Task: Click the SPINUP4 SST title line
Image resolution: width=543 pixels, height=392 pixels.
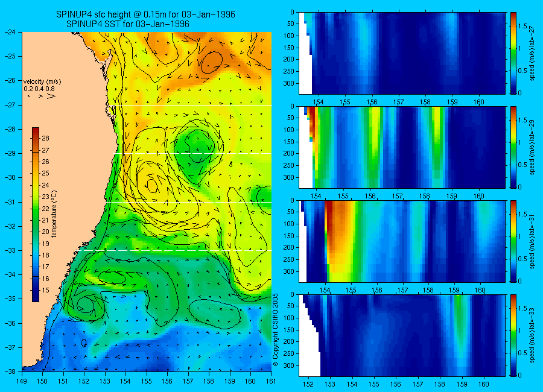Action: (x=128, y=24)
